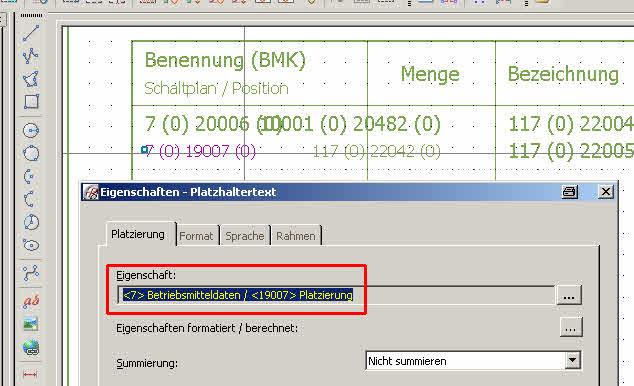Open the Rahmen tab
The width and height of the screenshot is (634, 386).
point(296,236)
